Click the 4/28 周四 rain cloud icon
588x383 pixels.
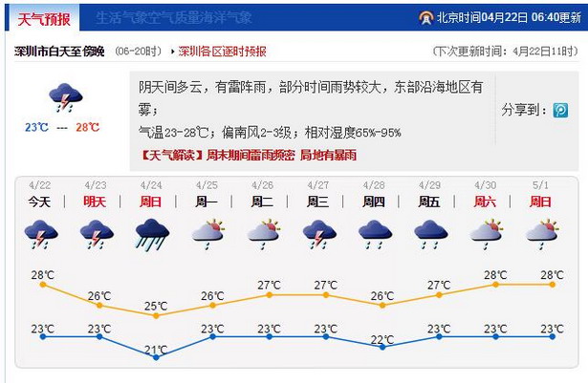[375, 233]
